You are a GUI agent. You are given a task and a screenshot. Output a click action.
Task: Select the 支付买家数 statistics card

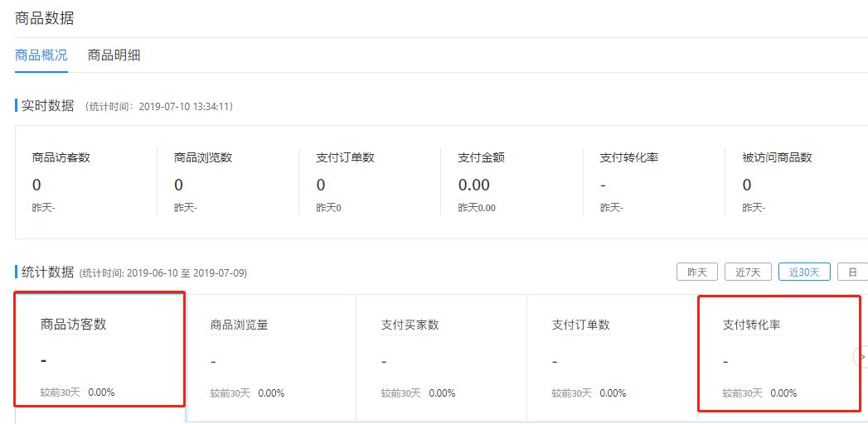(x=441, y=357)
